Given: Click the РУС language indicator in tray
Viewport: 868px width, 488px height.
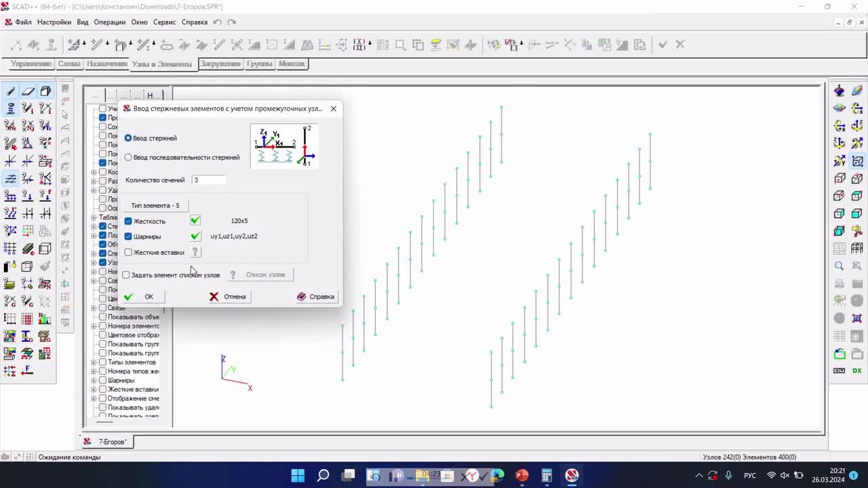Looking at the screenshot, I should 750,476.
